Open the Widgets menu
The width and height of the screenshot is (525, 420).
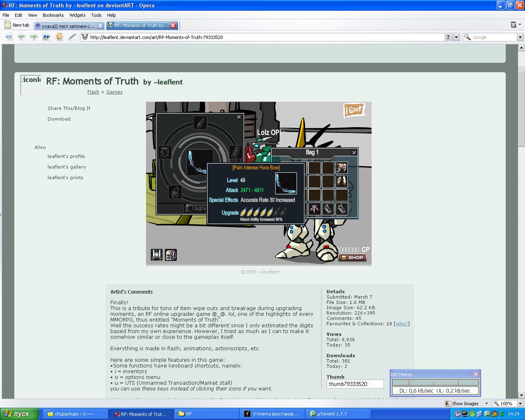[x=77, y=15]
